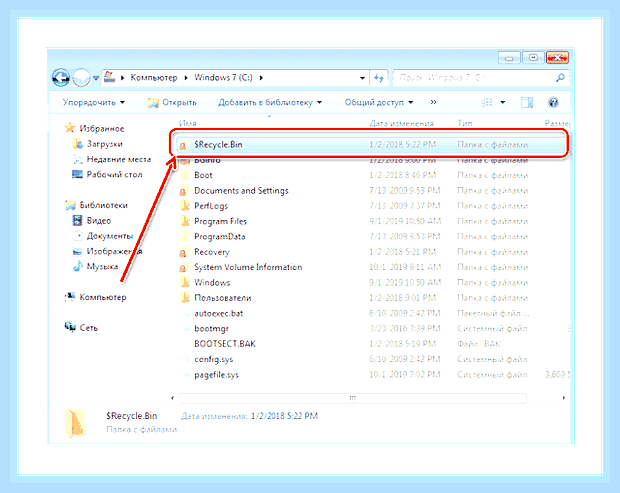
Task: Expand the arrow after Компьютер breadcrumb
Action: [x=186, y=78]
